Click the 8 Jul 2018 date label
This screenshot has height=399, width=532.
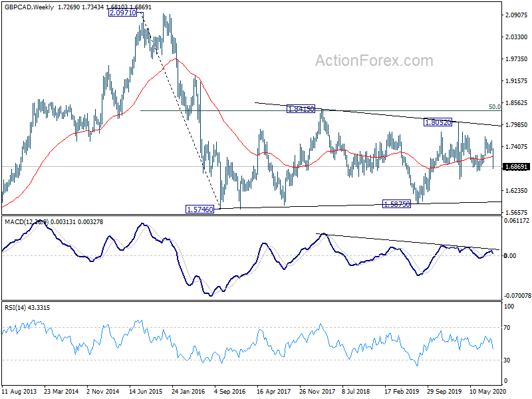tap(356, 392)
